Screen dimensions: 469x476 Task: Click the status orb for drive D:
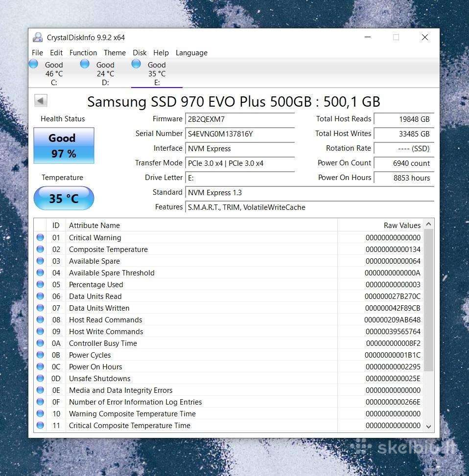tap(85, 64)
